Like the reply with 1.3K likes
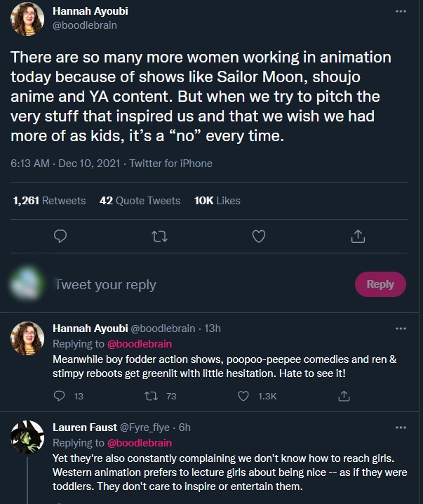 [244, 396]
